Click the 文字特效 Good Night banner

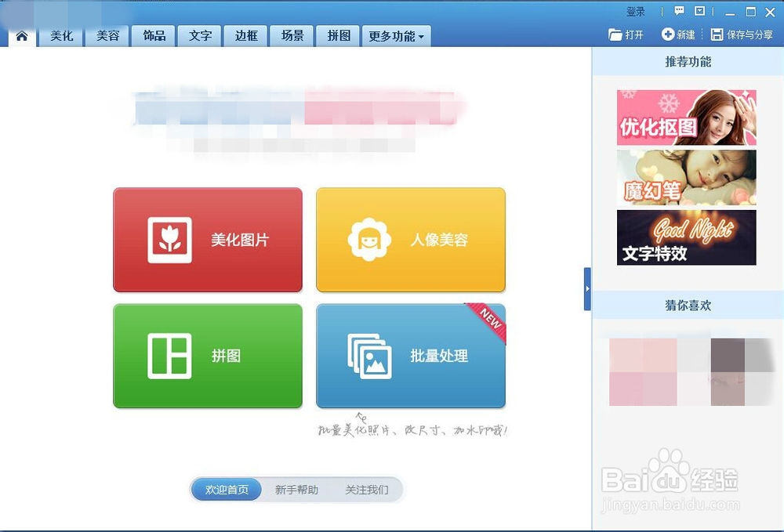[x=686, y=237]
